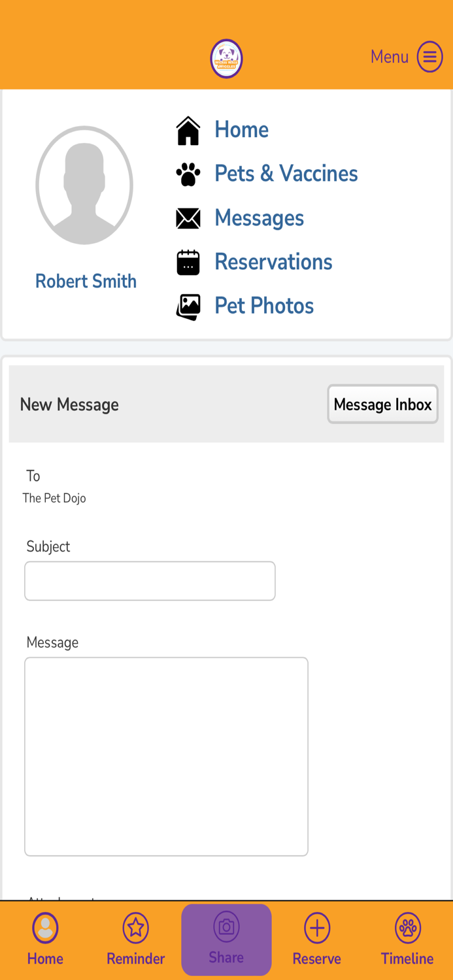Tap Robert Smith's profile avatar
The width and height of the screenshot is (453, 980).
tap(84, 186)
